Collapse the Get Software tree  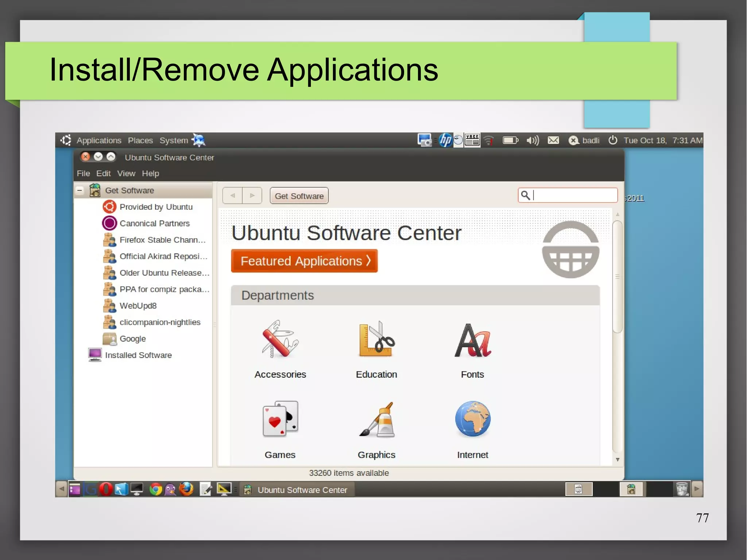pyautogui.click(x=80, y=190)
